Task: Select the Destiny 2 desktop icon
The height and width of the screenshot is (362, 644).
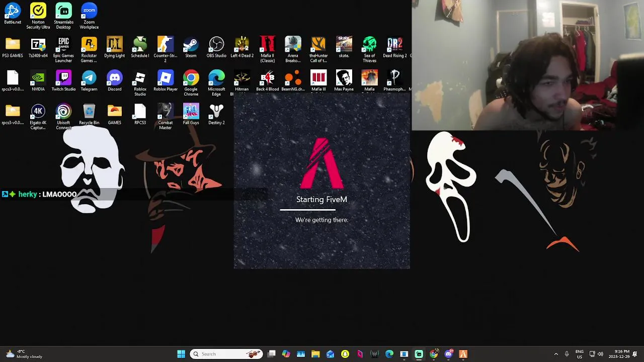Action: [x=216, y=114]
